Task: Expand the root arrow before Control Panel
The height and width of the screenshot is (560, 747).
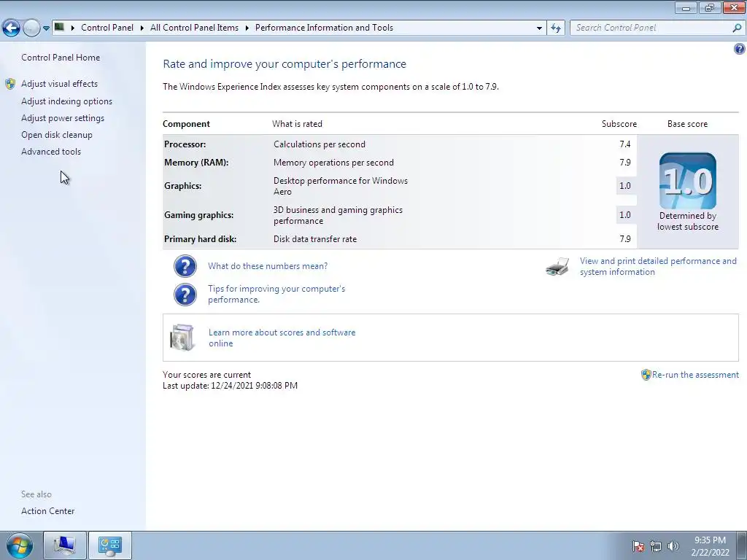Action: (73, 28)
